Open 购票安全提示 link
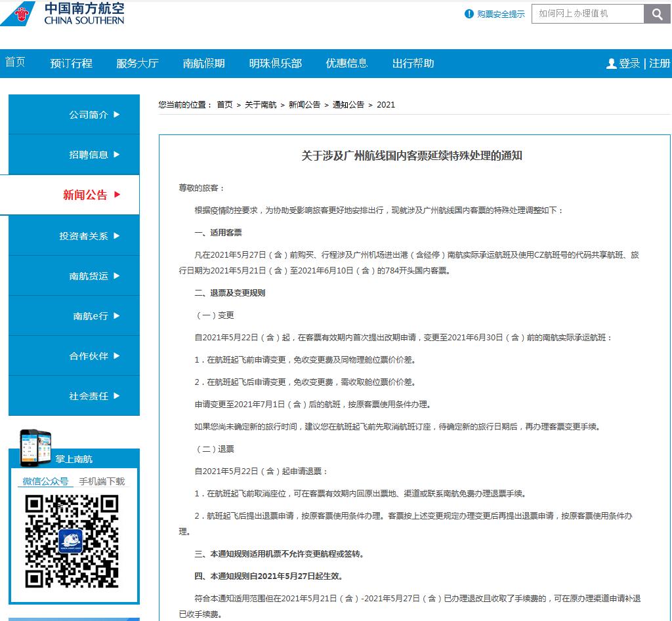672x621 pixels. point(501,14)
